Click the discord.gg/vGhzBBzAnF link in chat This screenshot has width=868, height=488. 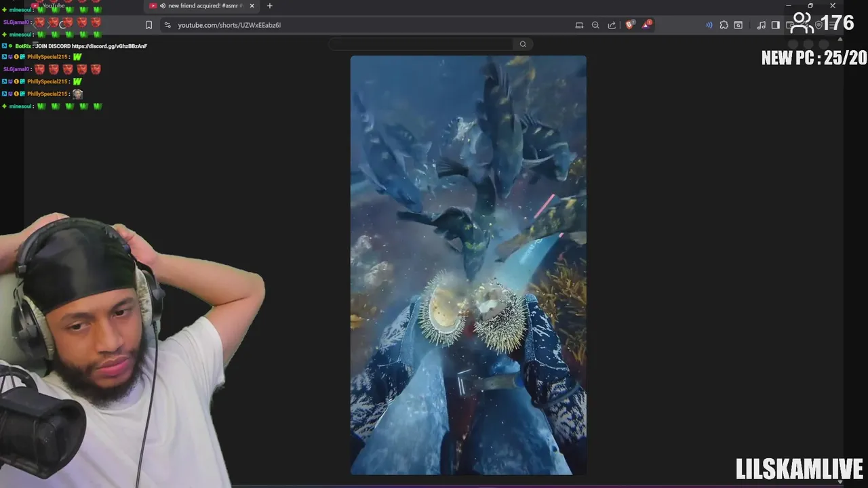click(x=109, y=46)
